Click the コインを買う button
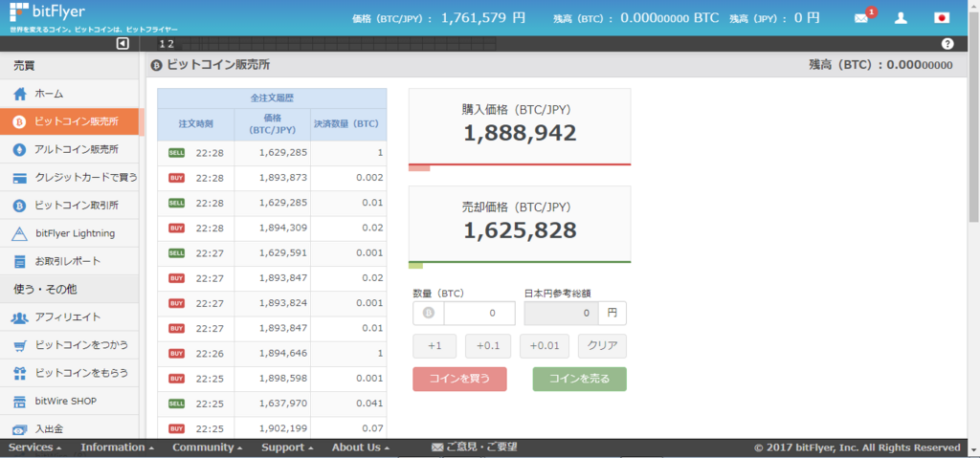The height and width of the screenshot is (458, 980). pyautogui.click(x=459, y=380)
